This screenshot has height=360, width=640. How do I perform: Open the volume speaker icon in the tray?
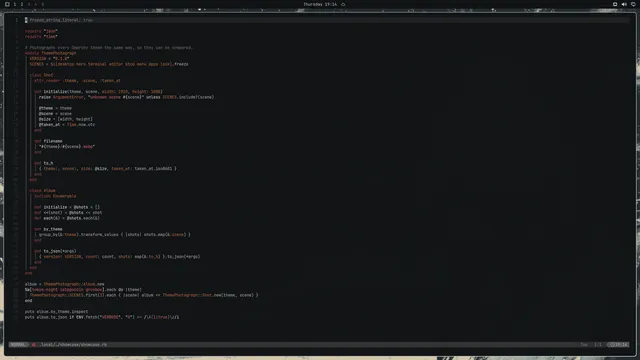coord(624,4)
